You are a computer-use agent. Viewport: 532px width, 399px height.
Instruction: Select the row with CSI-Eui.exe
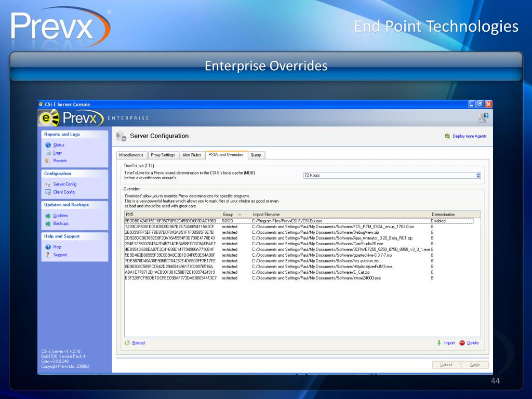tap(299, 221)
